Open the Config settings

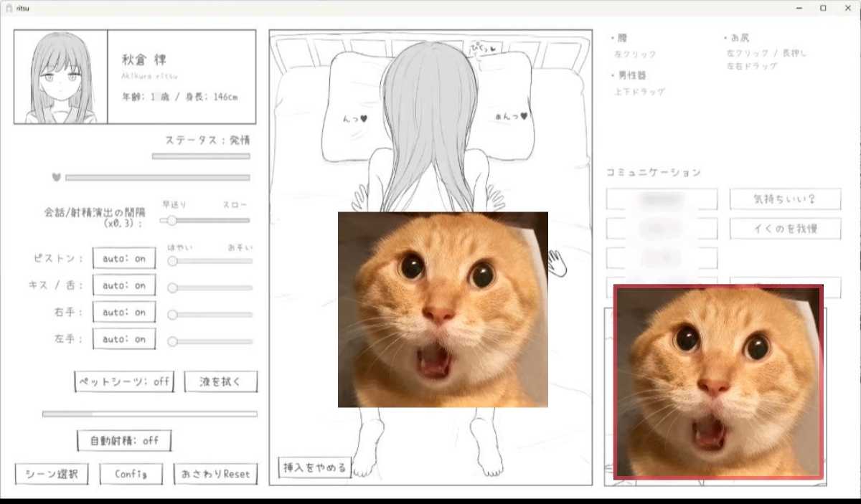(130, 473)
